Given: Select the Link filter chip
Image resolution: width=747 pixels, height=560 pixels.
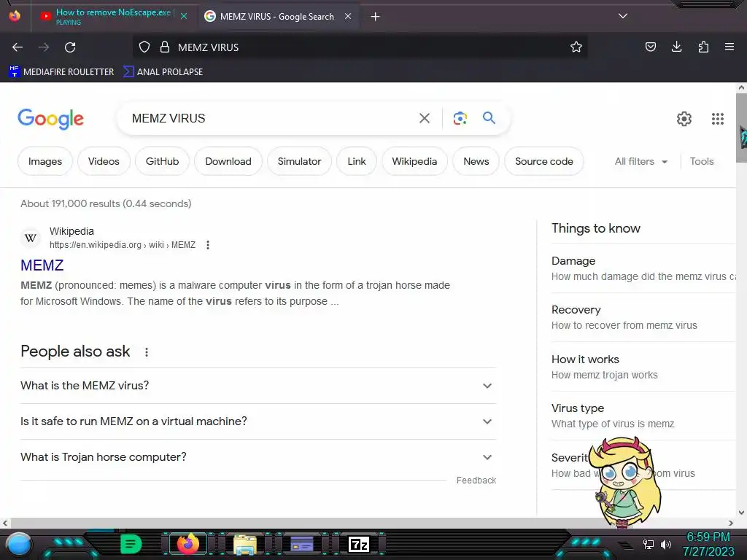Looking at the screenshot, I should 356,161.
